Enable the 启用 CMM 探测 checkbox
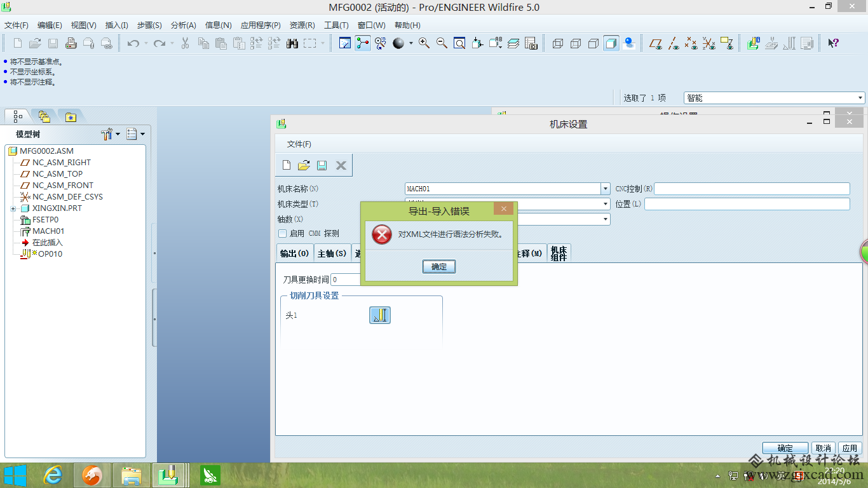The image size is (868, 488). click(x=282, y=234)
